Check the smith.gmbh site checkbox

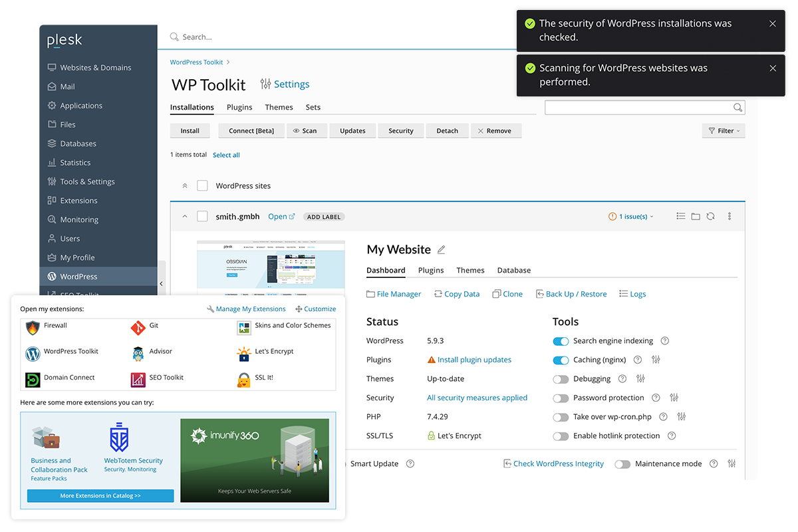pos(202,216)
